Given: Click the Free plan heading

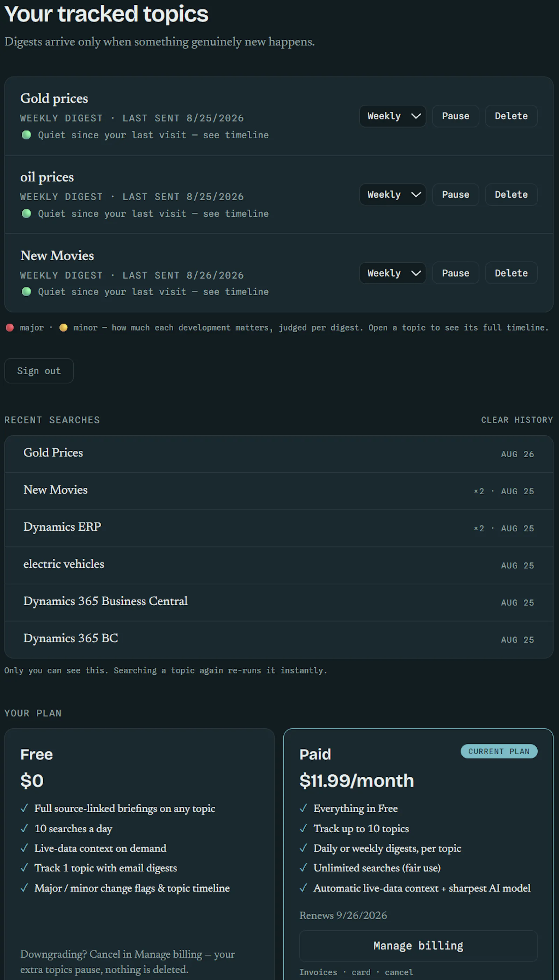Looking at the screenshot, I should [36, 754].
